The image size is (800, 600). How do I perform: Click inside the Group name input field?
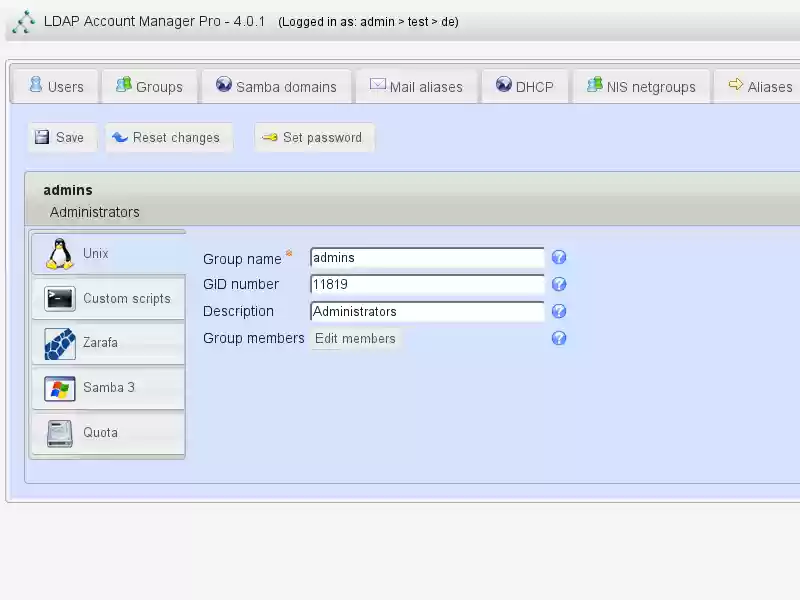pyautogui.click(x=427, y=257)
